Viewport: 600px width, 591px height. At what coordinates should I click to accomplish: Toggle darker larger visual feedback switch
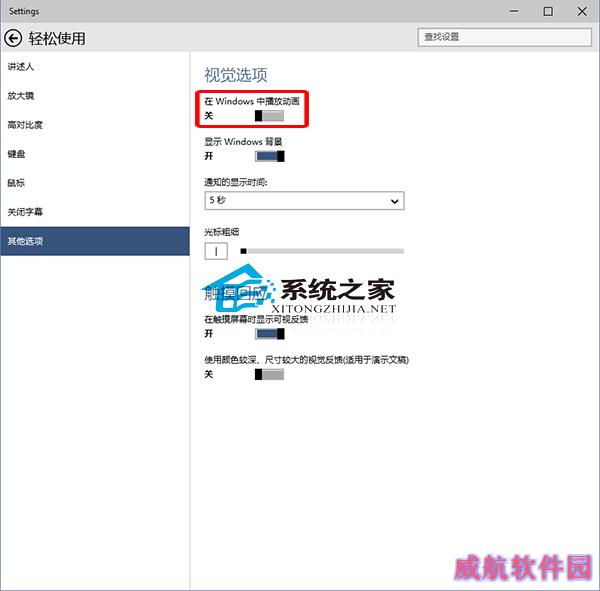click(269, 374)
